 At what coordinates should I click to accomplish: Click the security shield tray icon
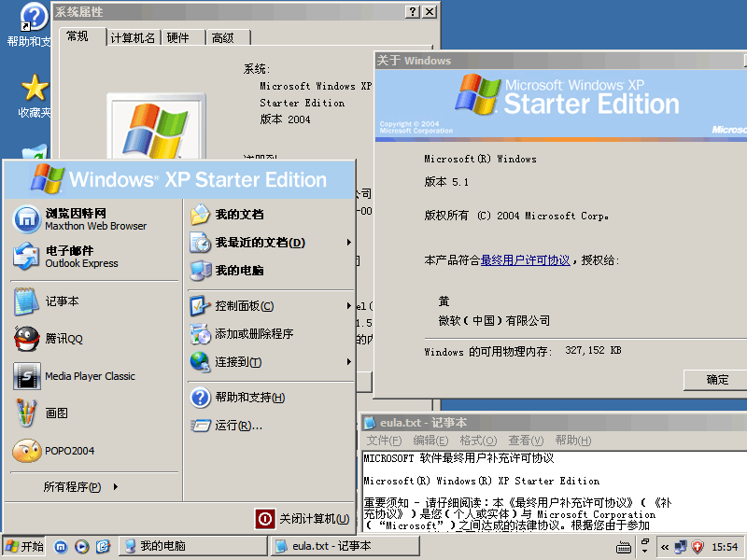tap(698, 547)
